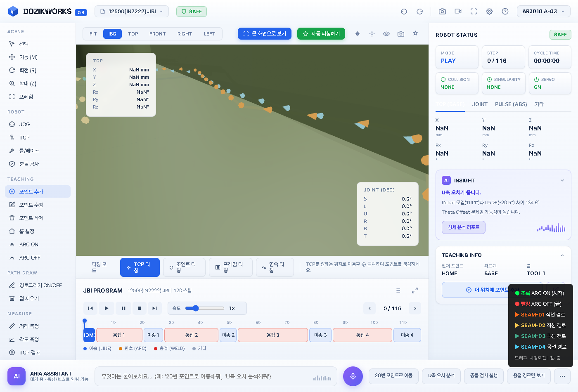Open the JOINT tab in Robot Status

click(480, 104)
